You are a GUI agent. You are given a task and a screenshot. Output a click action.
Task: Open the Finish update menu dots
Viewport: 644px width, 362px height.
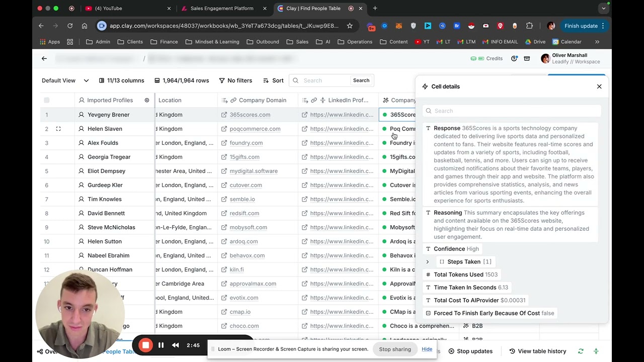click(x=603, y=26)
